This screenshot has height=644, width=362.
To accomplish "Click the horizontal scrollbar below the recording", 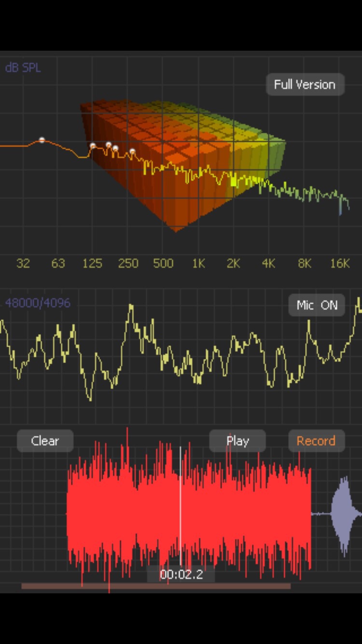I will 155,586.
